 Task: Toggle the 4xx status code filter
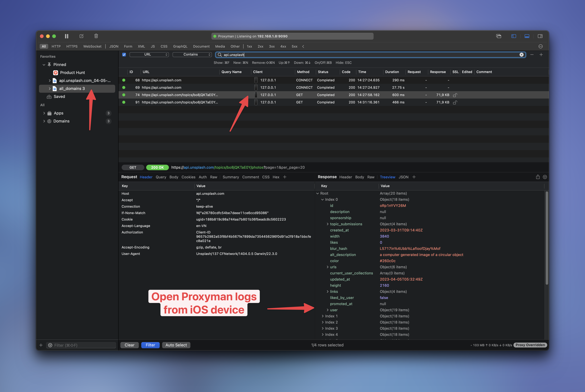283,47
